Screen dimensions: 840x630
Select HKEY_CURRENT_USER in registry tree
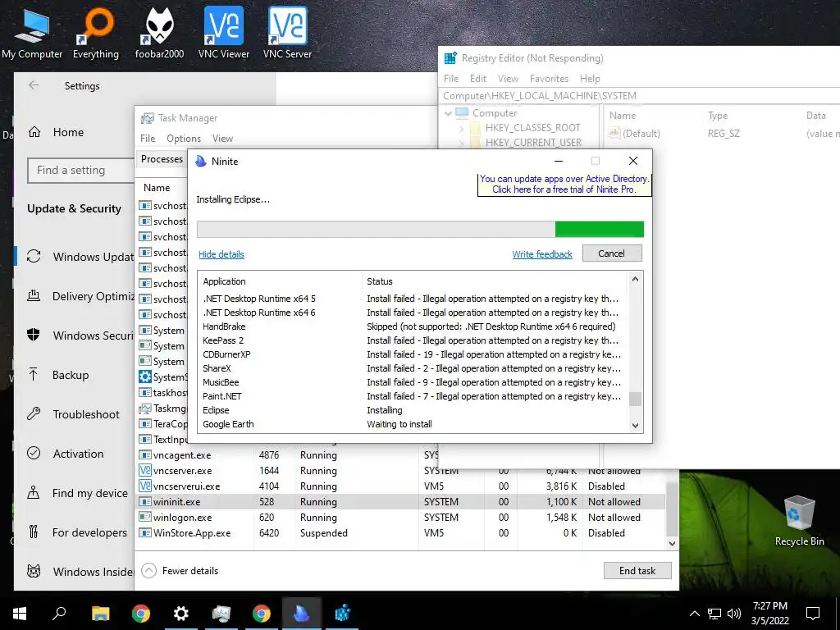(x=533, y=143)
